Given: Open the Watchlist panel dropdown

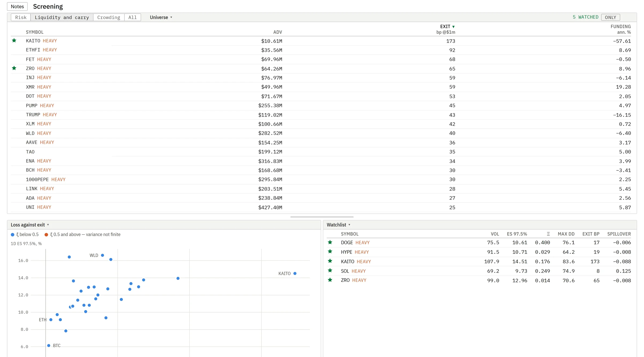Looking at the screenshot, I should pos(339,225).
